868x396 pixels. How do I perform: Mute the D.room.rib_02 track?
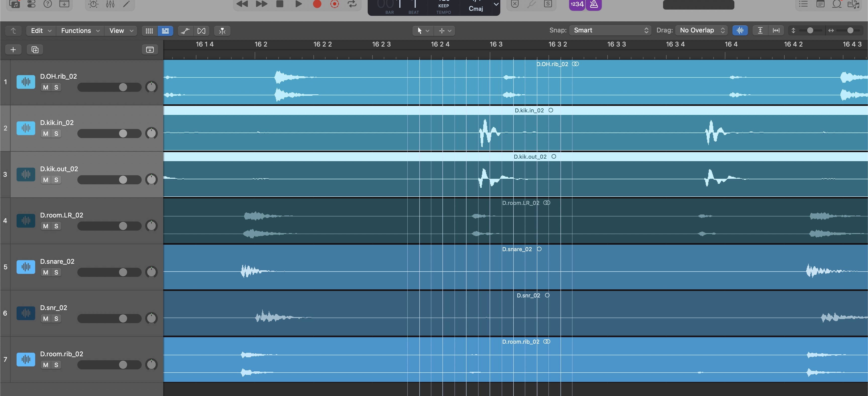pyautogui.click(x=46, y=365)
